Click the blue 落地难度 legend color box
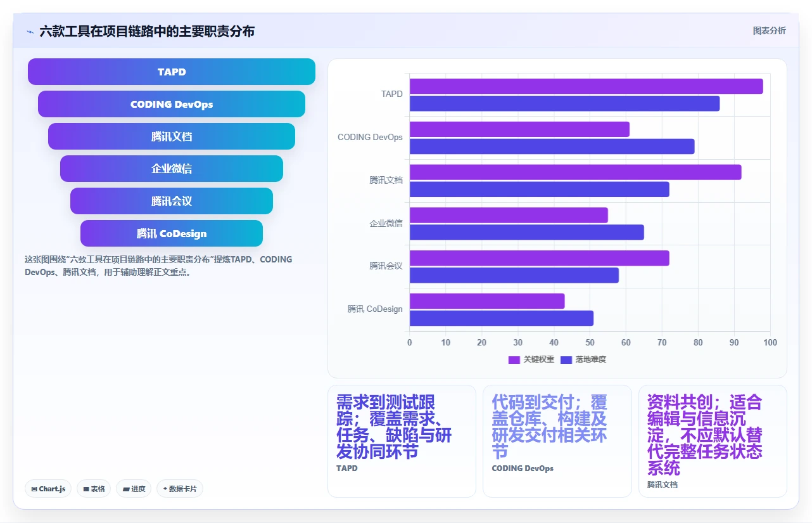Image resolution: width=812 pixels, height=523 pixels. 566,359
